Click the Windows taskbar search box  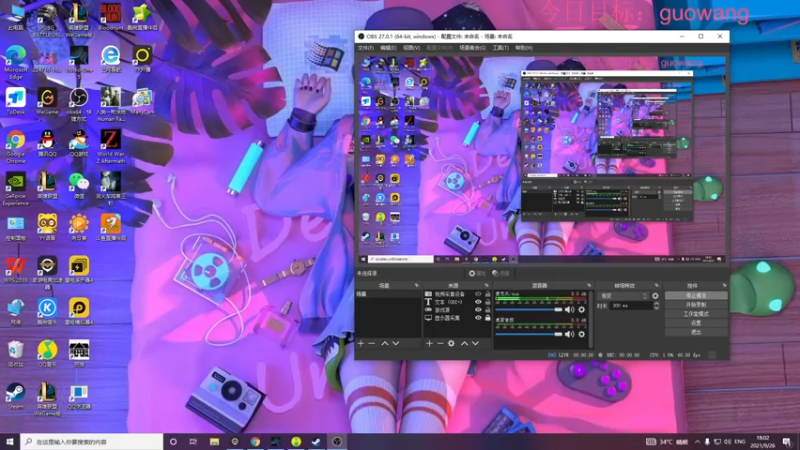pyautogui.click(x=92, y=441)
